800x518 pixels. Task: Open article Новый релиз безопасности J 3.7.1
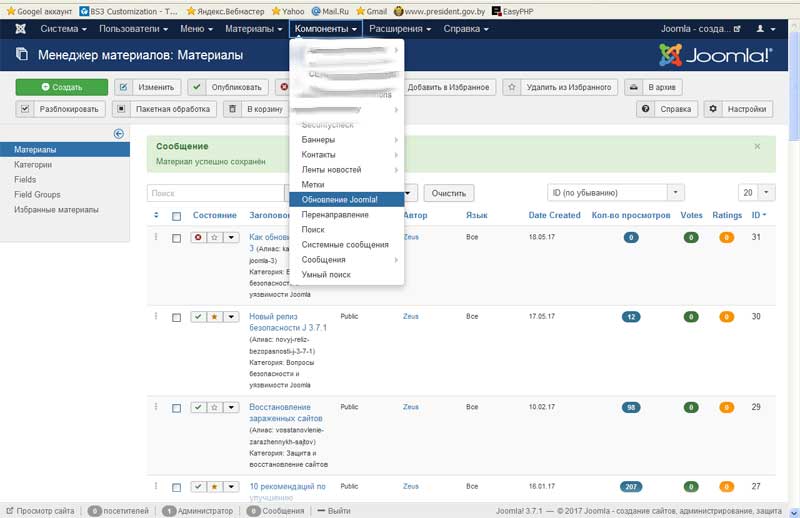click(288, 322)
